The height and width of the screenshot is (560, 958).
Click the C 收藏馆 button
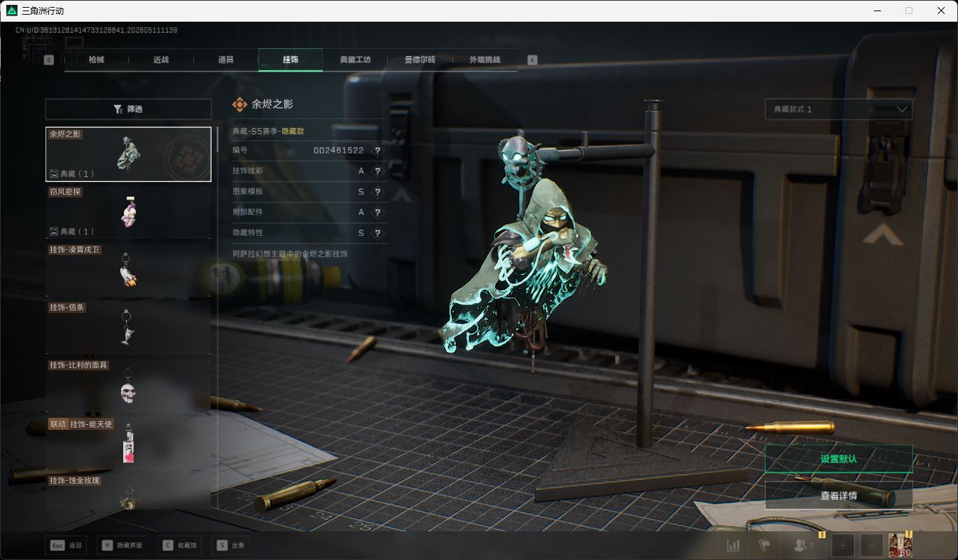coord(181,545)
